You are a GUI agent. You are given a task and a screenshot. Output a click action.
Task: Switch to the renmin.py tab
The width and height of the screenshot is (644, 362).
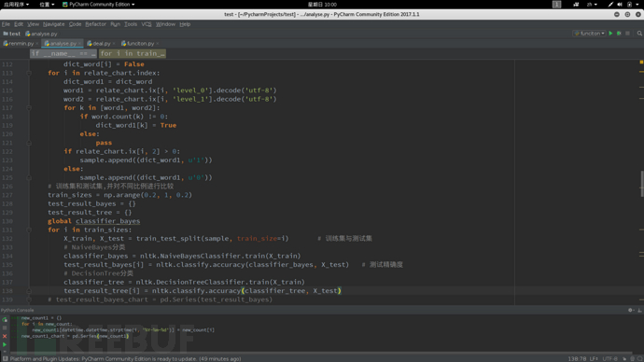21,44
